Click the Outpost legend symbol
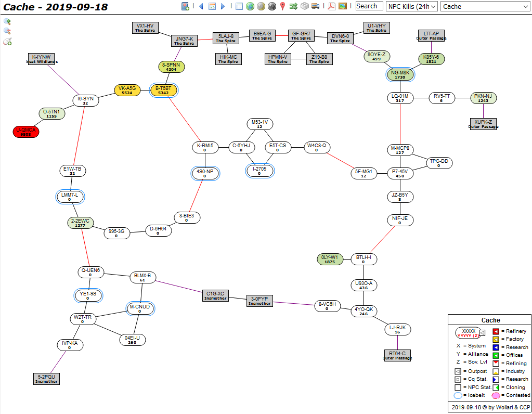Viewport: 532px width, 414px height. 458,371
